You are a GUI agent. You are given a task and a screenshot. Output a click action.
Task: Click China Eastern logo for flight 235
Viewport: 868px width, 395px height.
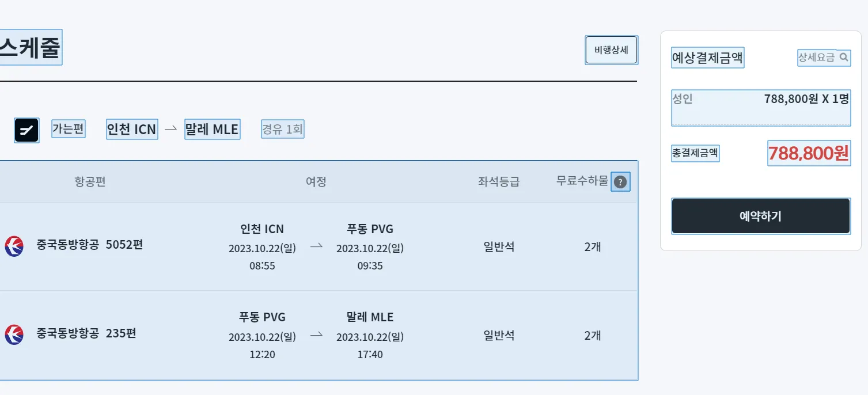tap(14, 335)
